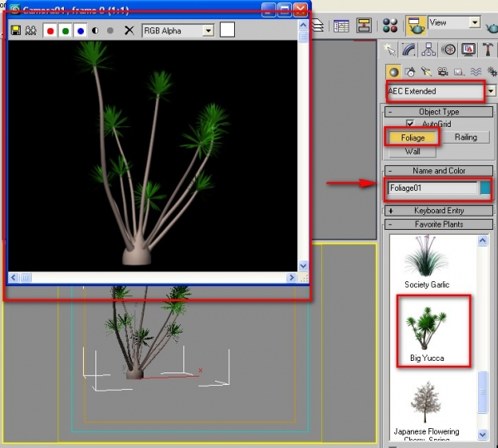This screenshot has height=448, width=498.
Task: Select the Systems gears category icon
Action: 491,72
